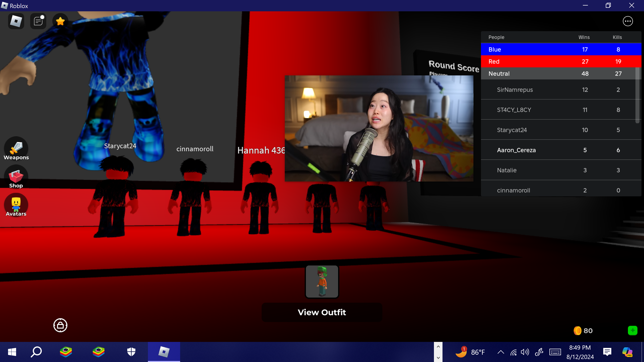The image size is (644, 362).
Task: Open the Avatars menu icon
Action: click(x=16, y=205)
